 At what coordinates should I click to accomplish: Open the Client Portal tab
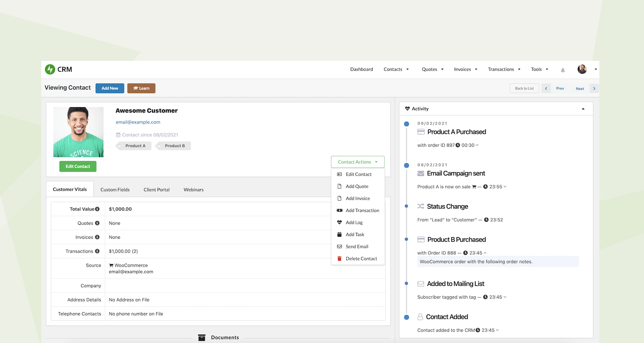(156, 189)
